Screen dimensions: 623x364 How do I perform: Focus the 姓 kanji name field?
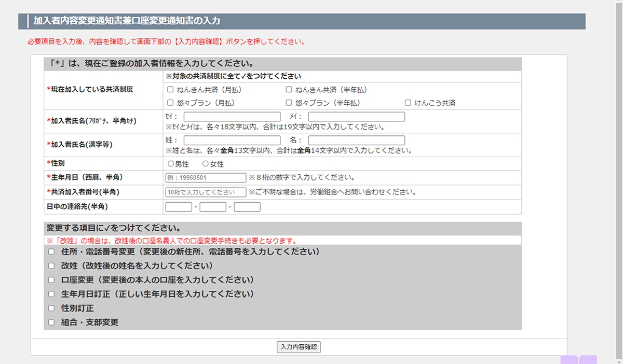click(232, 141)
